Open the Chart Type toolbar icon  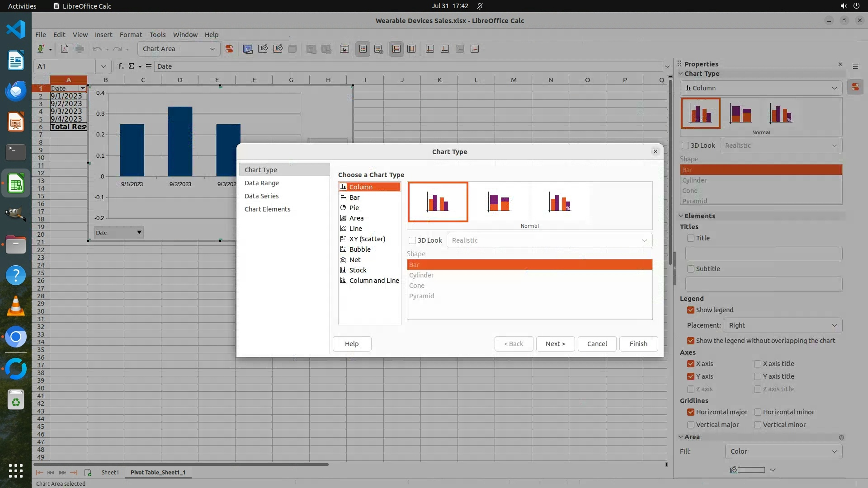pos(248,49)
